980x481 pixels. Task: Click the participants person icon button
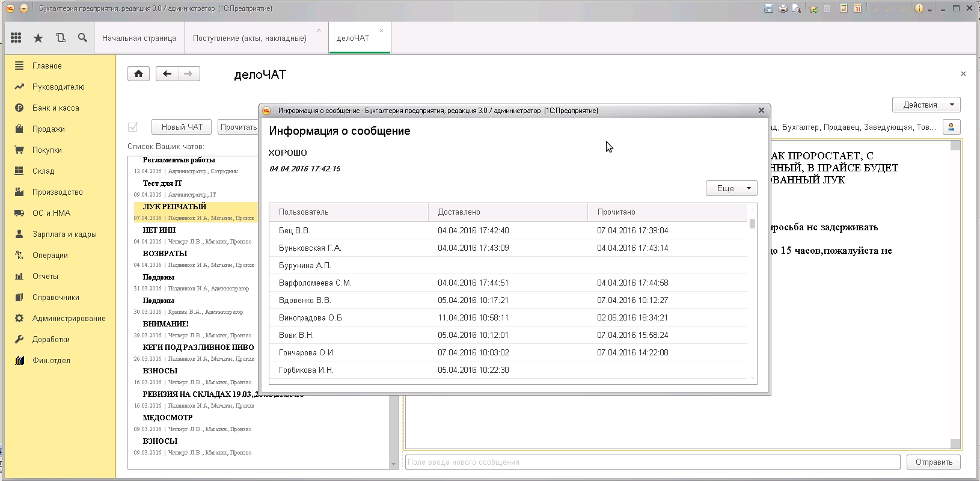click(x=951, y=127)
